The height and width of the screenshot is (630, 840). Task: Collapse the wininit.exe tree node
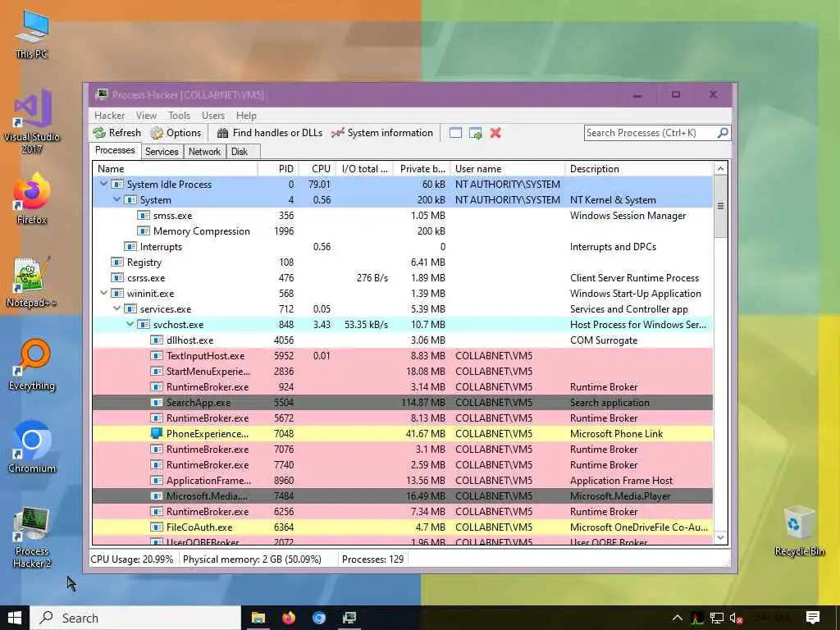click(103, 293)
